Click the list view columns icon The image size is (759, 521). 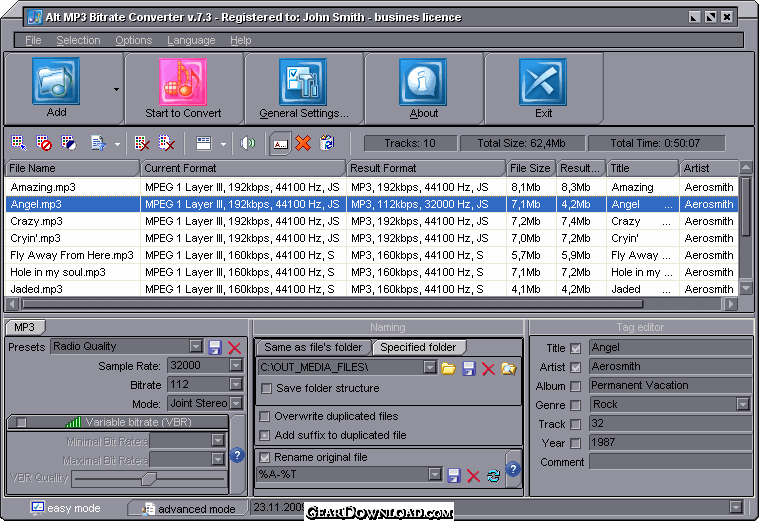click(204, 143)
